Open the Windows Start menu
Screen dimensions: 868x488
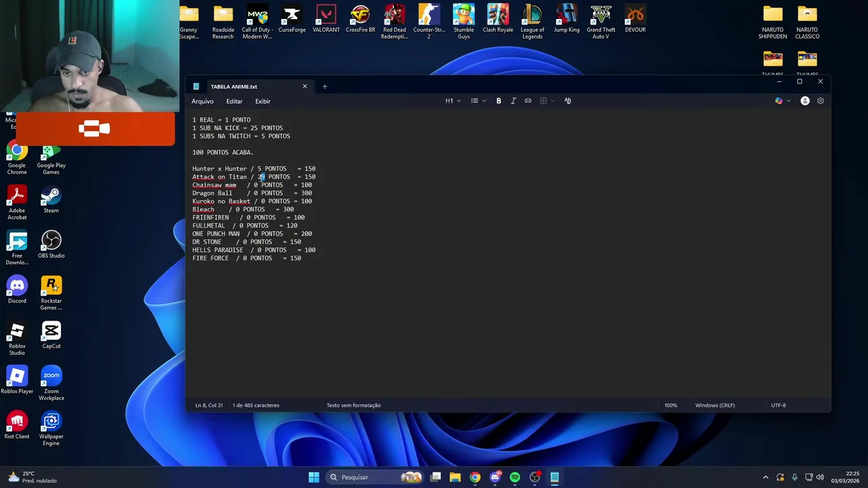tap(314, 477)
